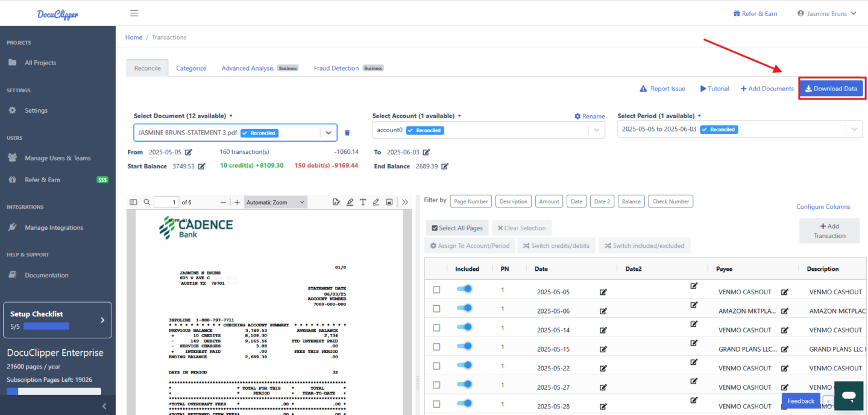This screenshot has height=415, width=868.
Task: Tick the checkbox for 2025-05-15 row
Action: [x=436, y=347]
